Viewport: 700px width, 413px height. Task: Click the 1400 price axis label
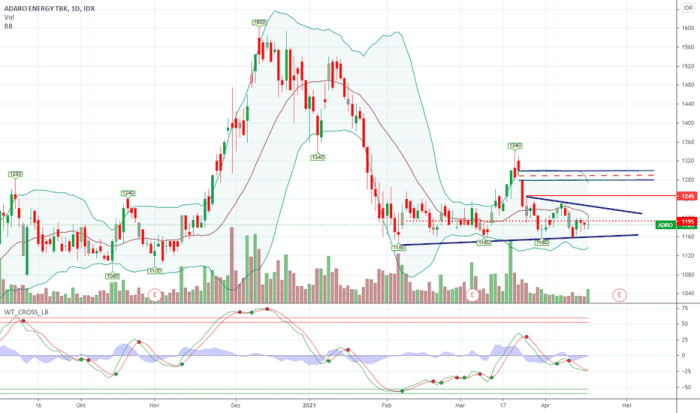(x=688, y=123)
